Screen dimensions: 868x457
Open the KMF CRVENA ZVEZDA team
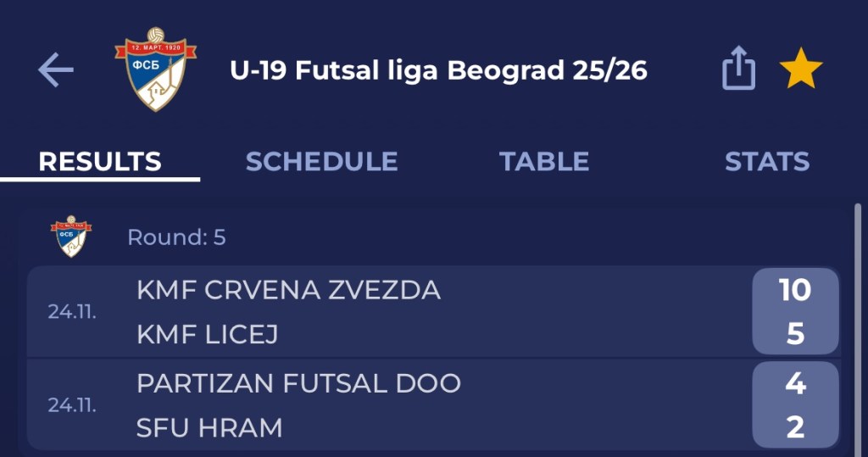(288, 290)
